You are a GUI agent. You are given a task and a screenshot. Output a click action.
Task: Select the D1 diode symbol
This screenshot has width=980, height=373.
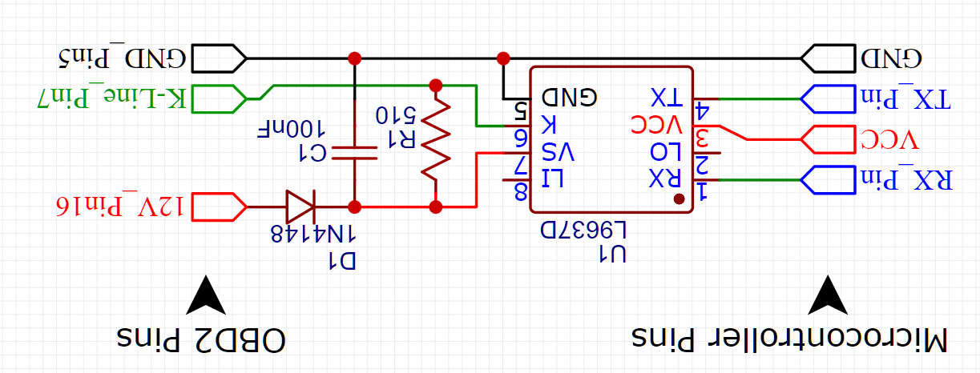pyautogui.click(x=300, y=207)
